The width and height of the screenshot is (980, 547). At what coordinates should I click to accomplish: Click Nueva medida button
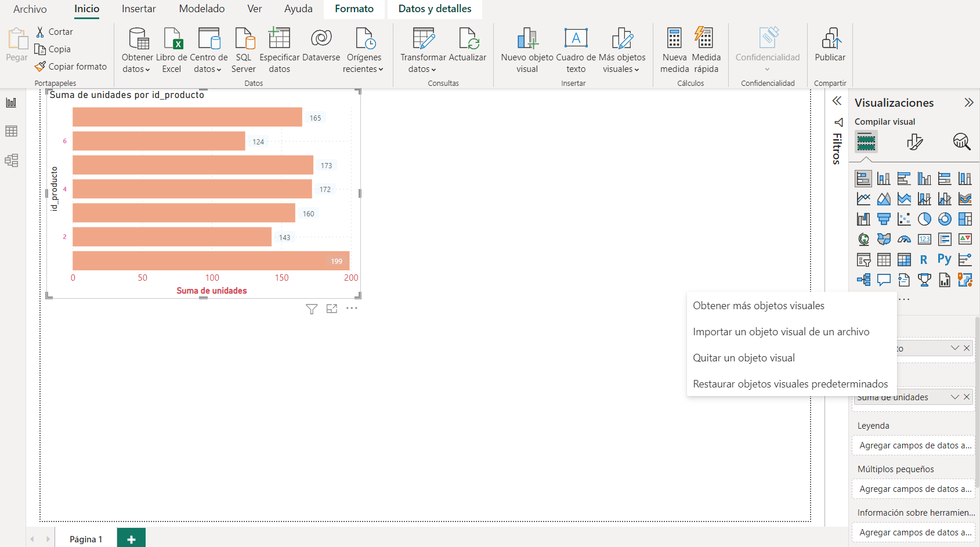[674, 51]
